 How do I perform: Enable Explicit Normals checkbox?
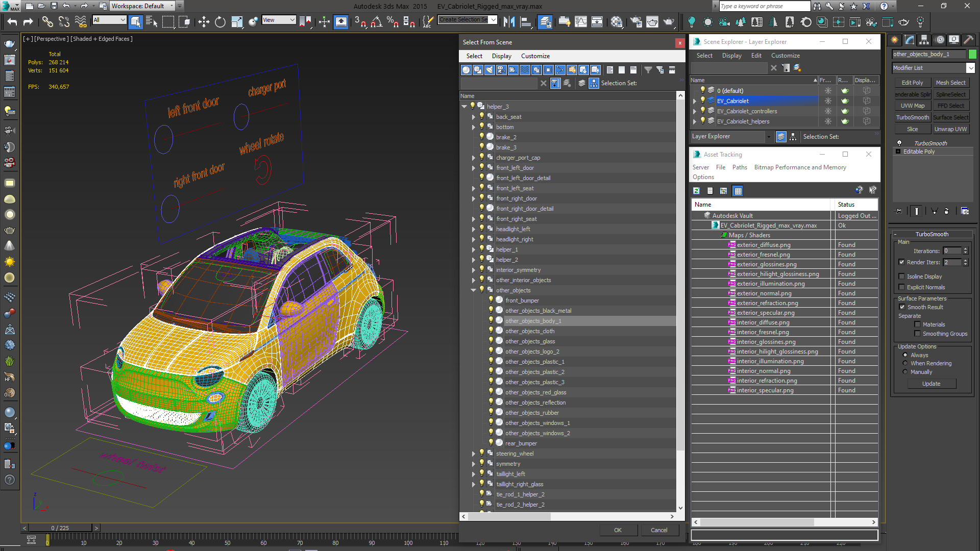[x=902, y=287]
